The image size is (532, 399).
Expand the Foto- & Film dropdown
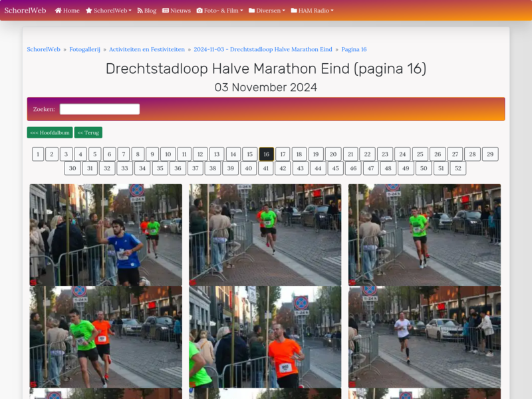pyautogui.click(x=220, y=11)
